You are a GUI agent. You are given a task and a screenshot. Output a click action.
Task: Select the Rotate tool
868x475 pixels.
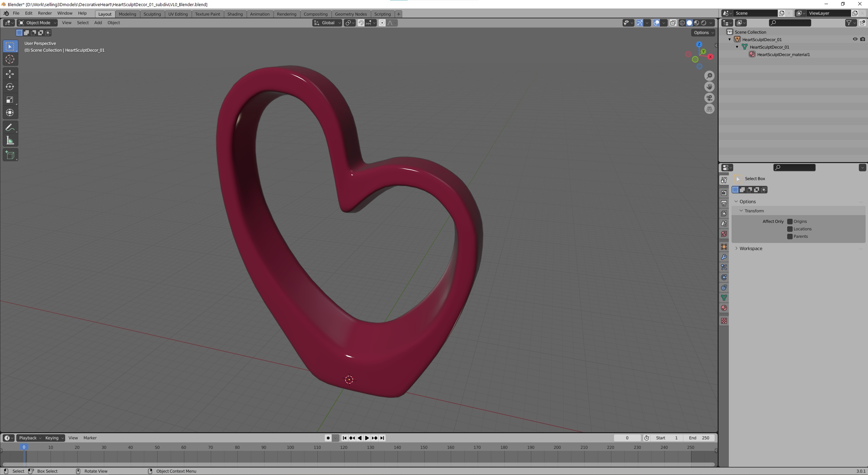(x=10, y=87)
